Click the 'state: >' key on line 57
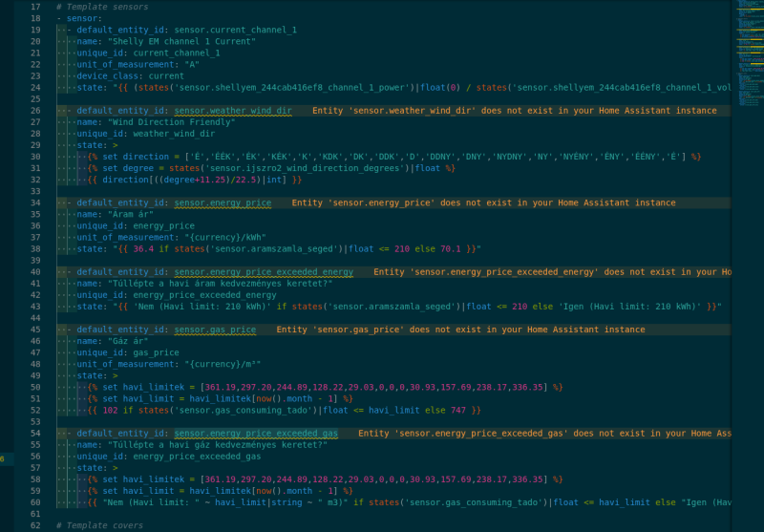Viewport: 764px width, 532px height. (x=97, y=468)
